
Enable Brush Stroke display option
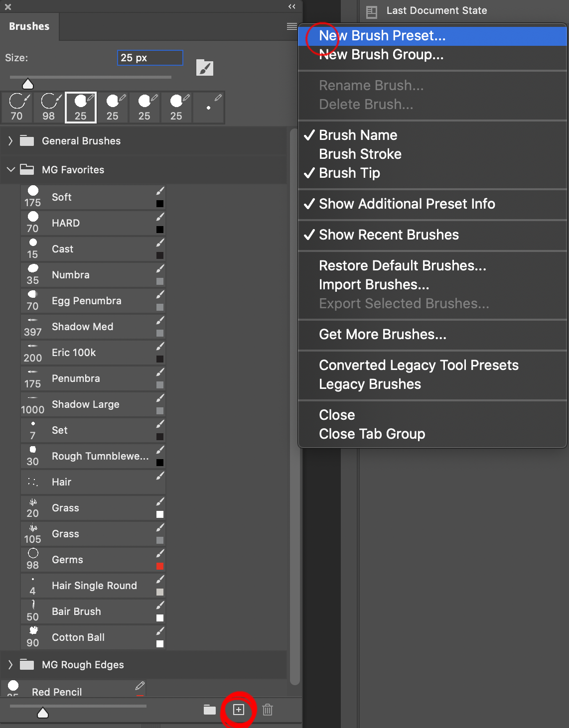tap(360, 154)
